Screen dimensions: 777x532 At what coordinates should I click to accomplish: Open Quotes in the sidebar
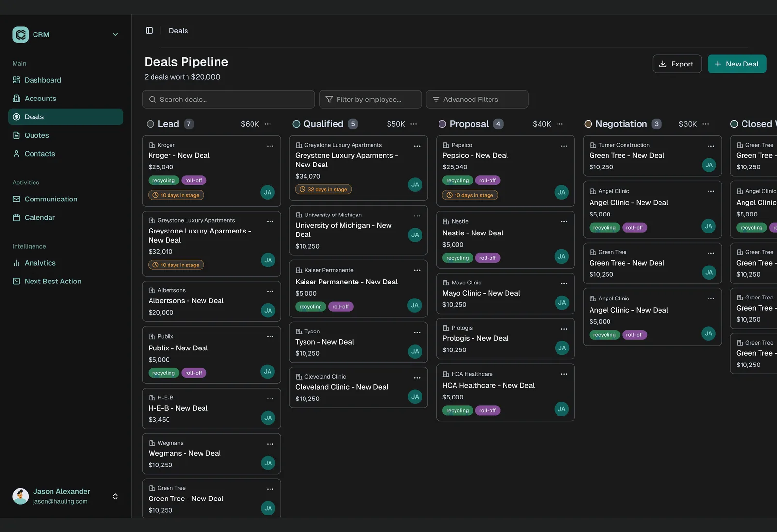[x=66, y=135]
